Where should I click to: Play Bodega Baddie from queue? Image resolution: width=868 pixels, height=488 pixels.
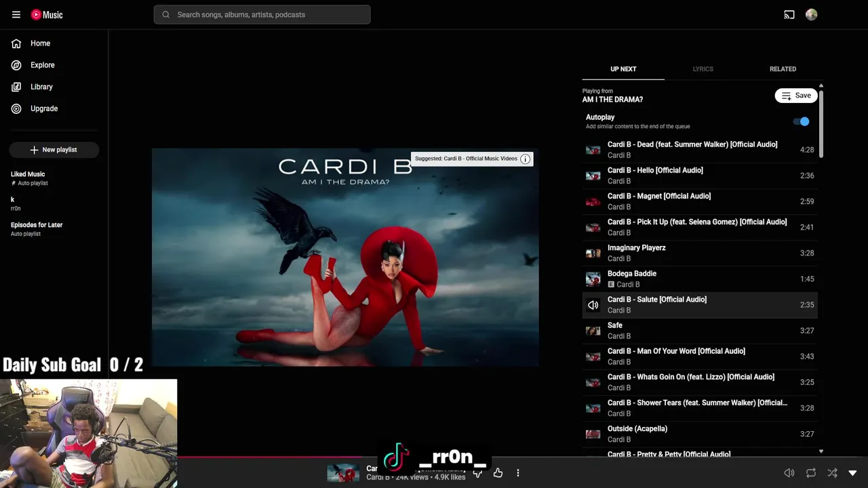click(700, 279)
